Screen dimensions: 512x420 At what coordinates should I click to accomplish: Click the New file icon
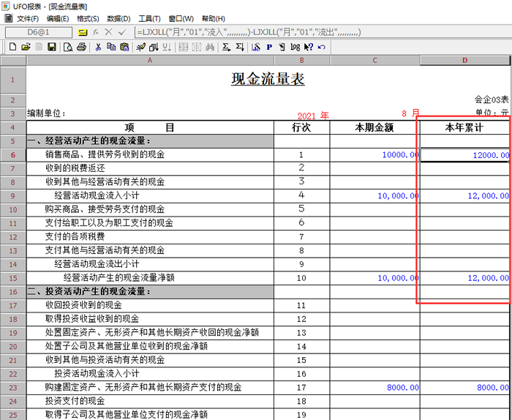(x=12, y=47)
